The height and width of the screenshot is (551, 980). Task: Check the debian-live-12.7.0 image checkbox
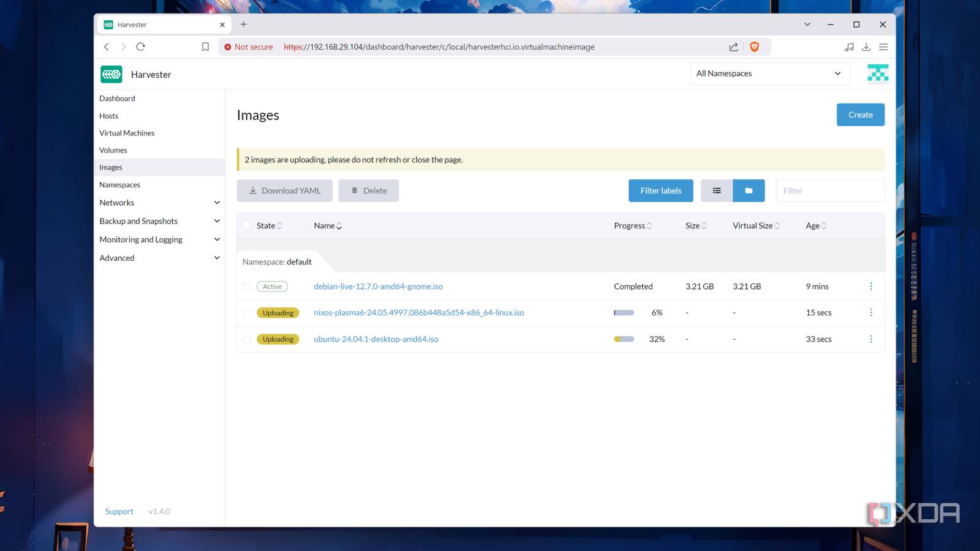click(x=247, y=287)
